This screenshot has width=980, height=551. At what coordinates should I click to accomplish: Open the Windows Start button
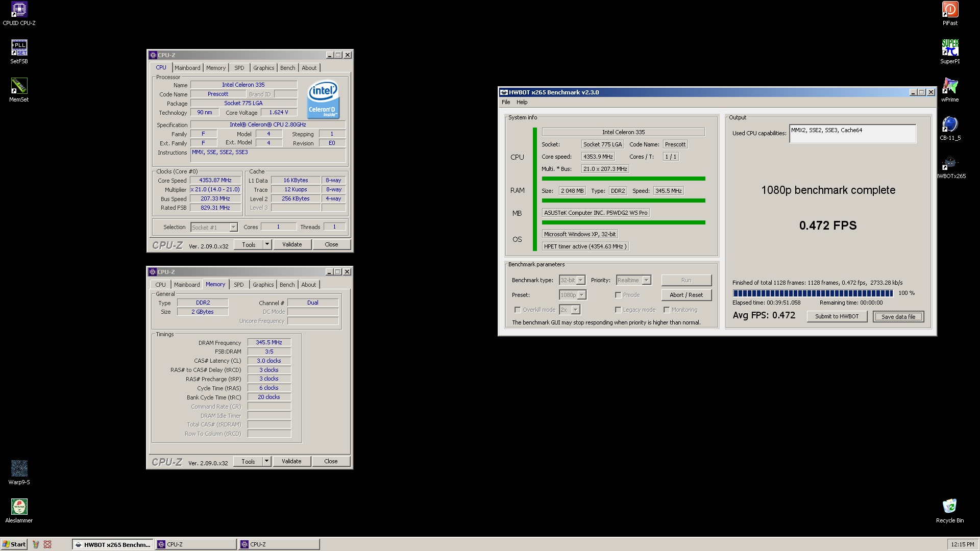click(14, 544)
